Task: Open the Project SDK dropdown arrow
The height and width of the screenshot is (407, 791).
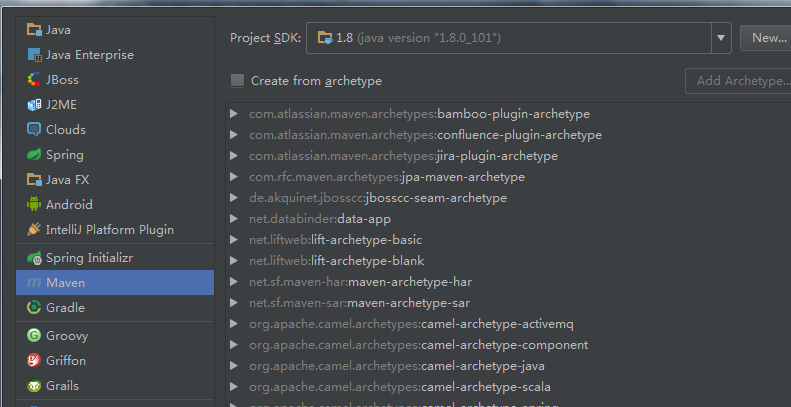Action: pos(721,38)
